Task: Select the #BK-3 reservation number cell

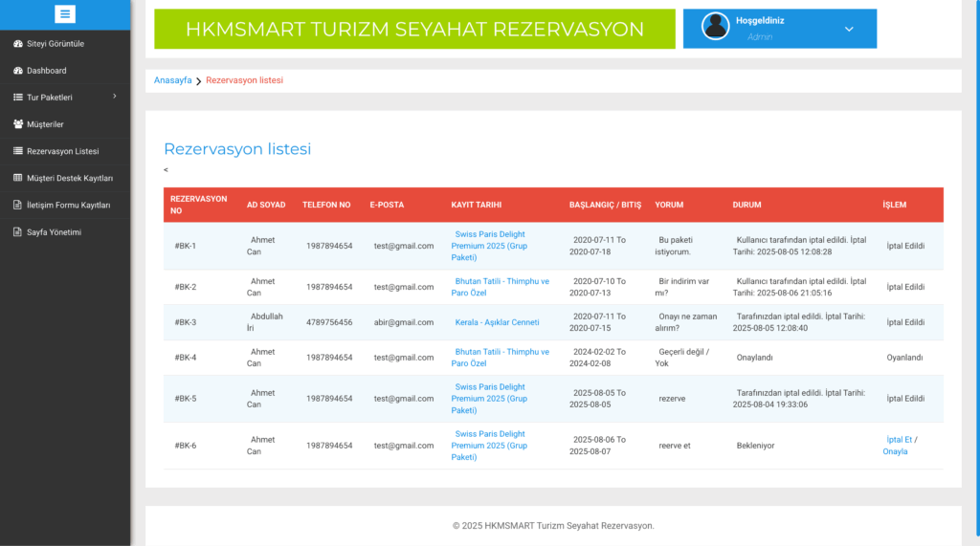Action: pyautogui.click(x=185, y=322)
